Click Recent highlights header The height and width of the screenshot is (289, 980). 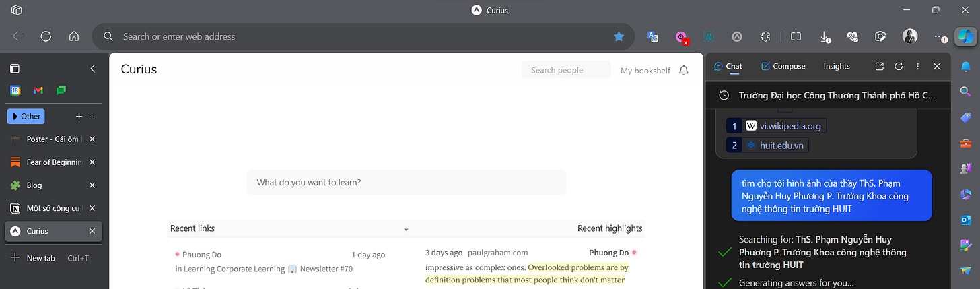point(610,228)
